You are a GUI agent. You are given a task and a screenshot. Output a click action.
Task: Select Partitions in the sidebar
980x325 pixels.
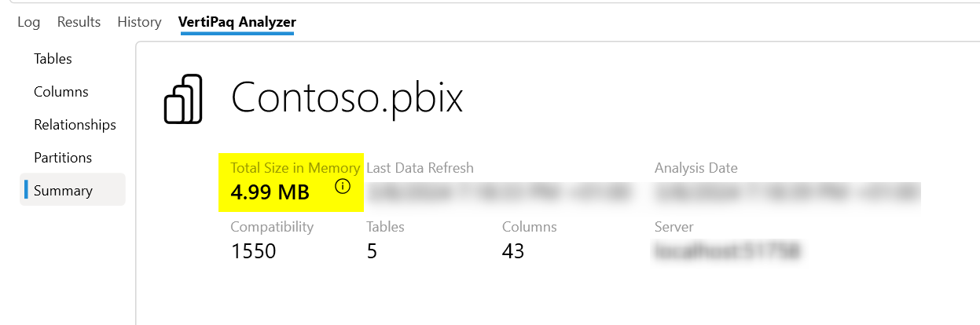pyautogui.click(x=63, y=158)
